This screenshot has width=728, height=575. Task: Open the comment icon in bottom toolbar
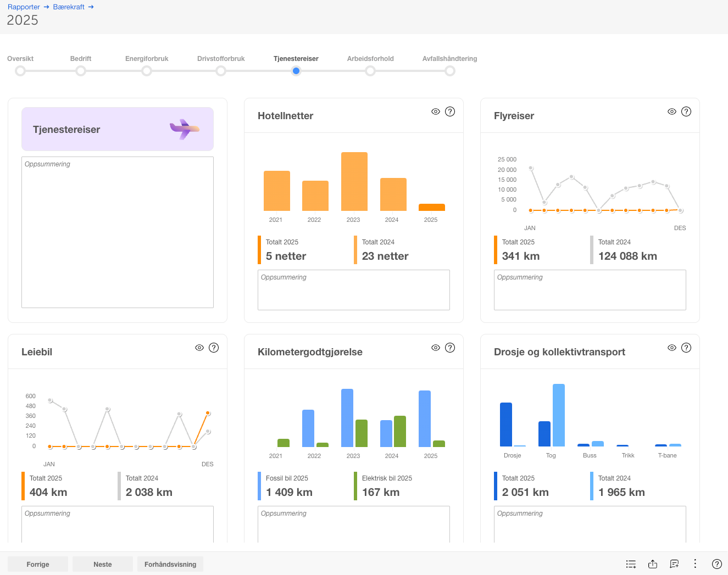(674, 564)
